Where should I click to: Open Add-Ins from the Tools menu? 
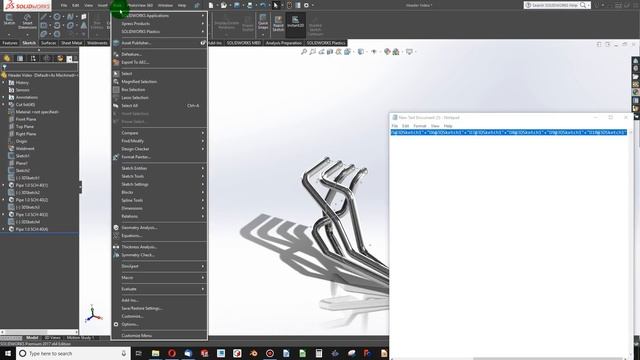(159, 300)
